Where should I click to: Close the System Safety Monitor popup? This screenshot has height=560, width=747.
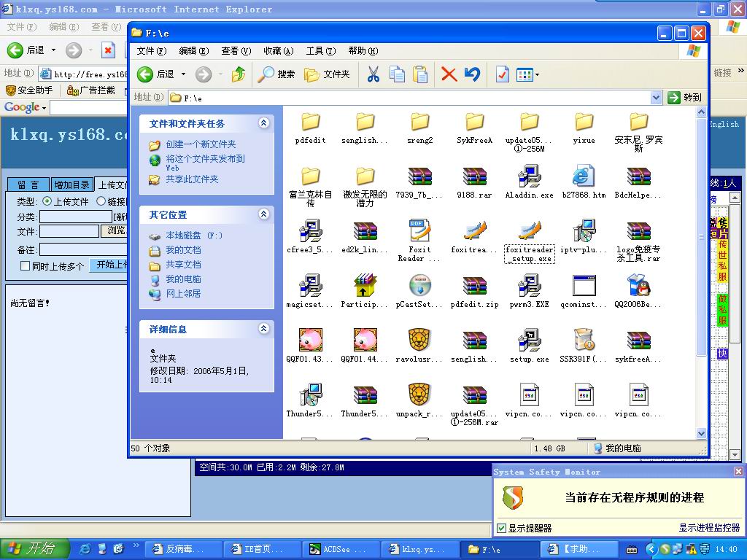point(738,472)
